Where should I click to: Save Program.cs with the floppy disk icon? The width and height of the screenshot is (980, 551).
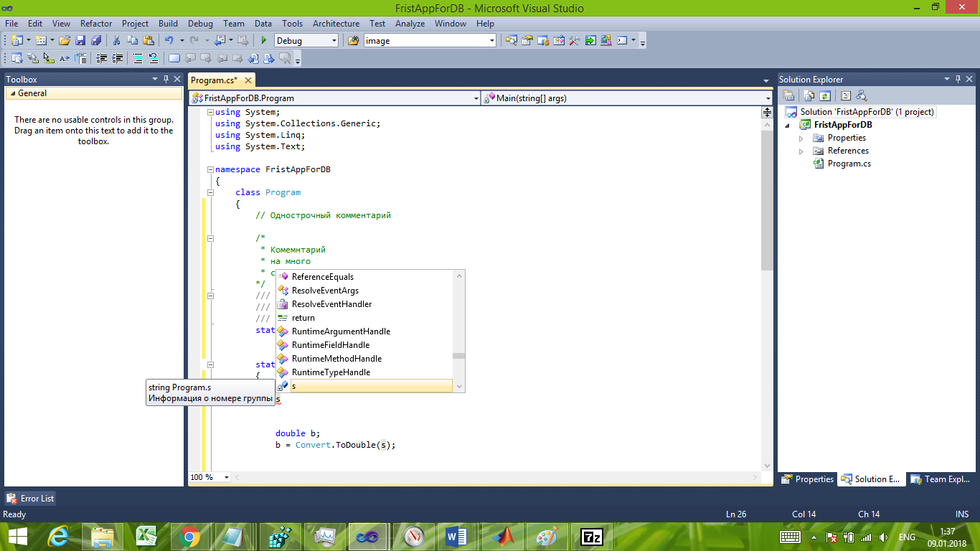pos(80,40)
